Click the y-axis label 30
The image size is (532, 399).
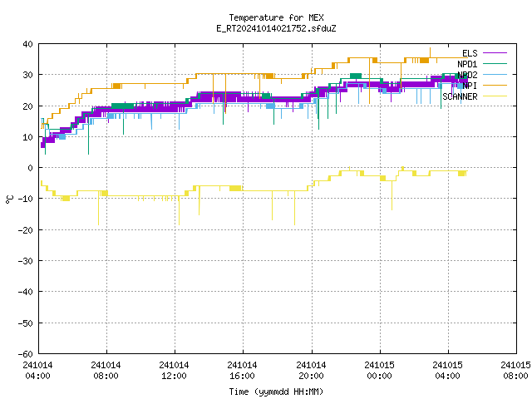[x=27, y=75]
